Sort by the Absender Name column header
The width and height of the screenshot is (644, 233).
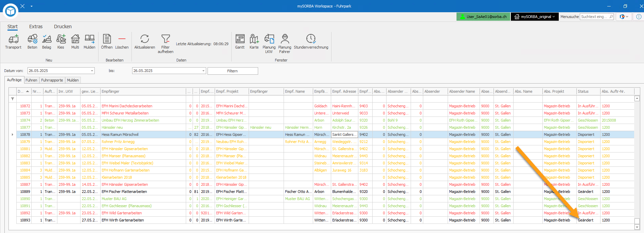tap(464, 91)
